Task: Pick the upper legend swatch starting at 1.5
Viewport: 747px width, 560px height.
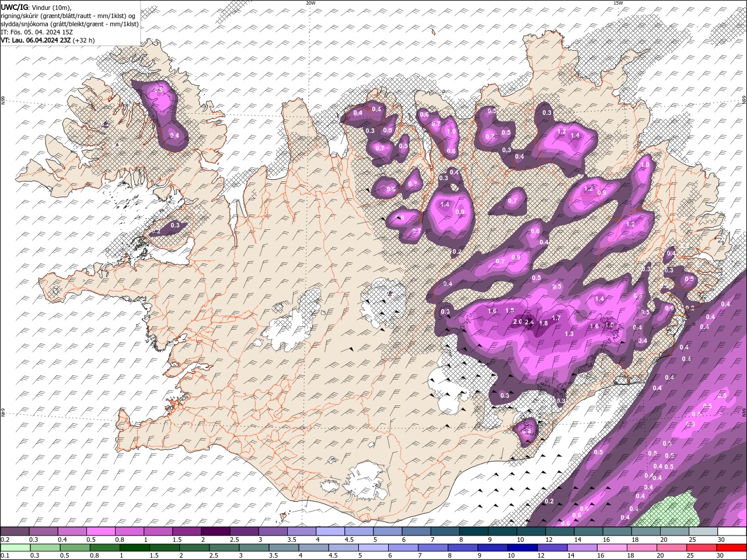Action: 187,531
